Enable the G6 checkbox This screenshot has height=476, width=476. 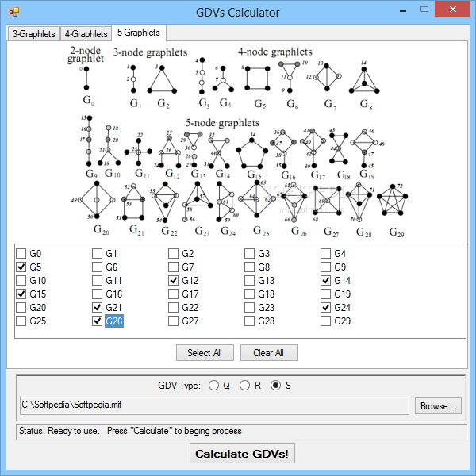[x=97, y=267]
